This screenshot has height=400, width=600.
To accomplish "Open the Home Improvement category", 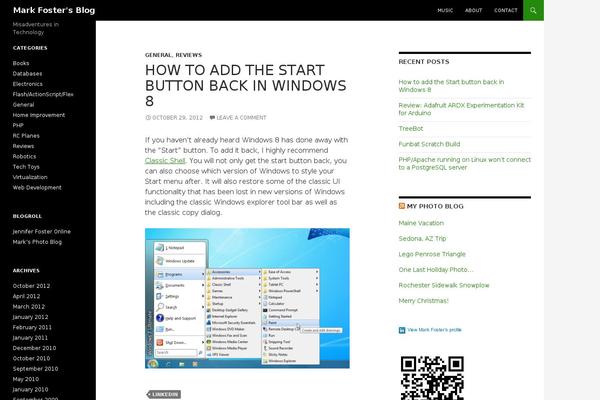I will click(x=39, y=115).
